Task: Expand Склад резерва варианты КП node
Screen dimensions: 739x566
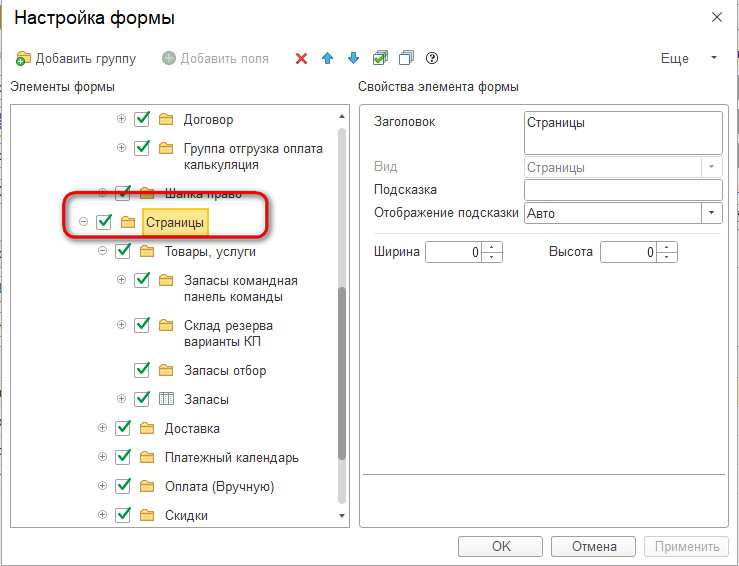Action: pyautogui.click(x=121, y=325)
